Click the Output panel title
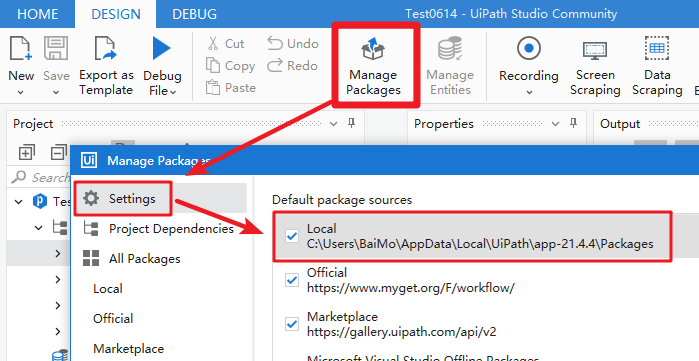This screenshot has height=361, width=699. [x=620, y=123]
